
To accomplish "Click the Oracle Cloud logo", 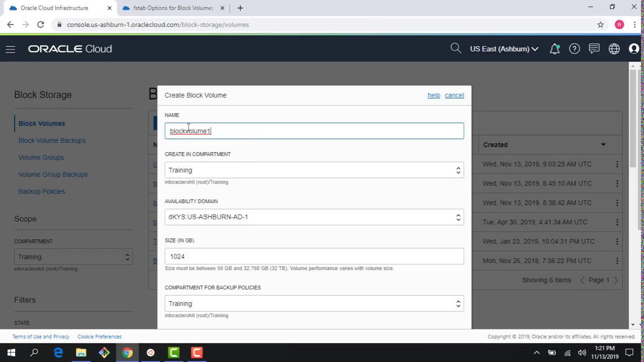I will (70, 49).
